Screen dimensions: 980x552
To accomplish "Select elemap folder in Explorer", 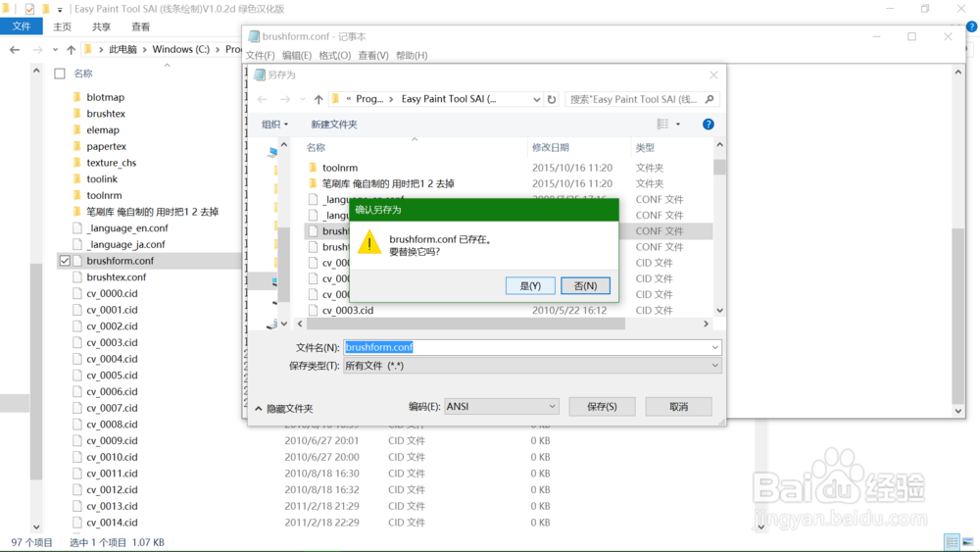I will [103, 130].
